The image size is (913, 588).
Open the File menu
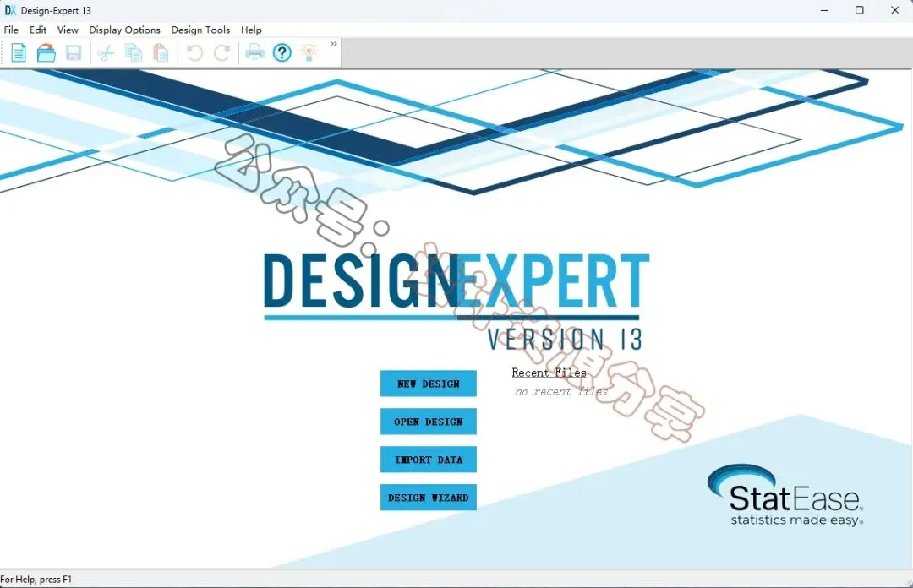11,30
